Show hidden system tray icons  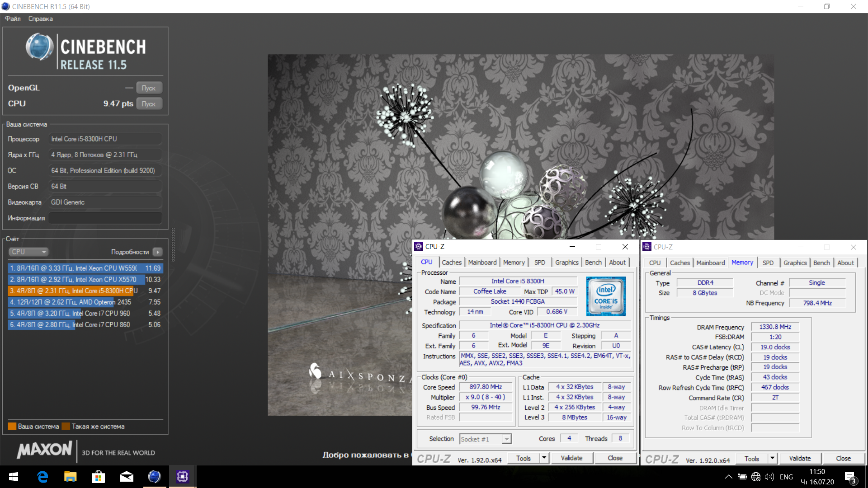[729, 477]
